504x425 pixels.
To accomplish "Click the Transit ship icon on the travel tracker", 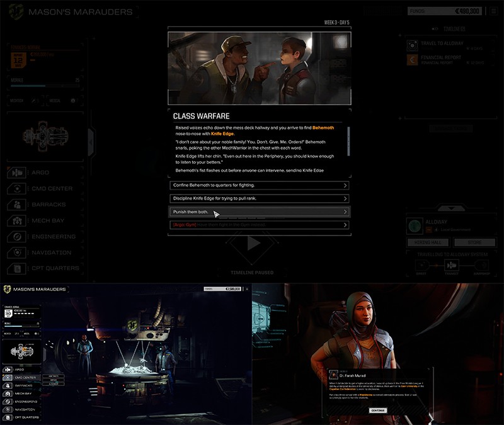I will (451, 266).
